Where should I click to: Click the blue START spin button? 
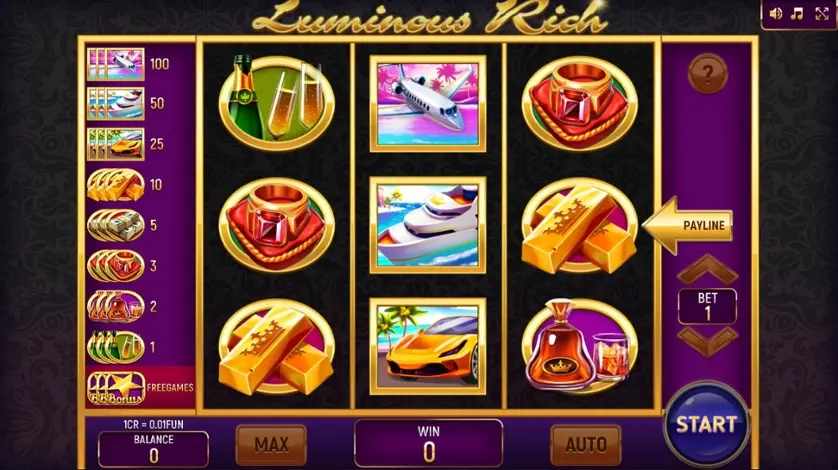coord(707,425)
